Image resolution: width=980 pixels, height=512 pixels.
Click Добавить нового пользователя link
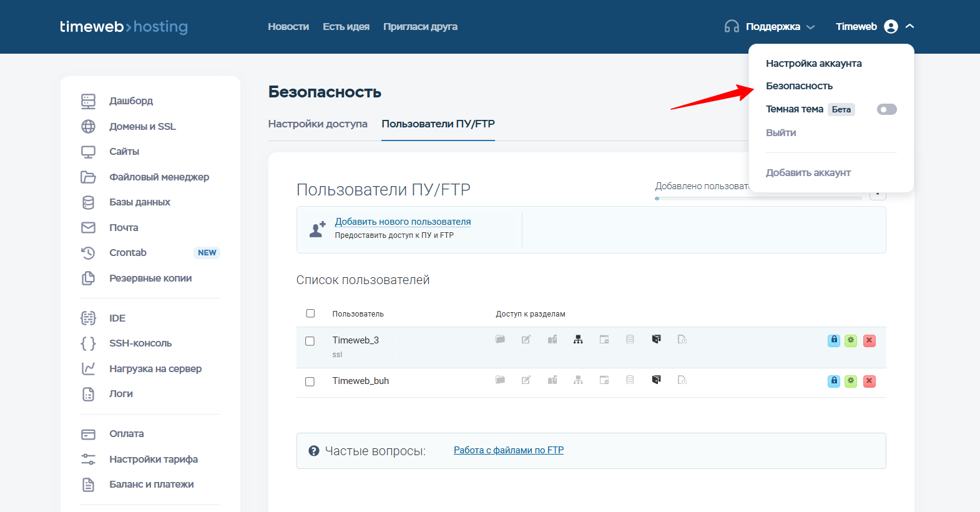[x=403, y=222]
